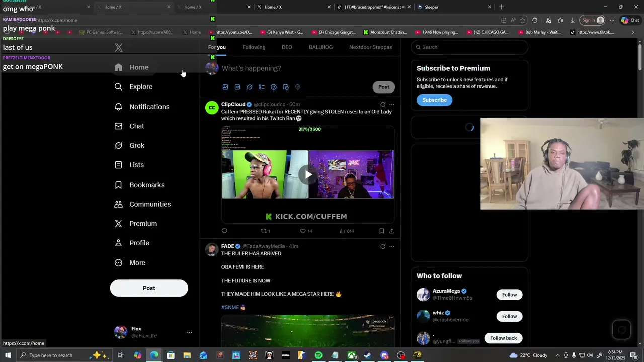Open the Bob Marley YouTube bookmark
The height and width of the screenshot is (362, 644).
coord(539,32)
